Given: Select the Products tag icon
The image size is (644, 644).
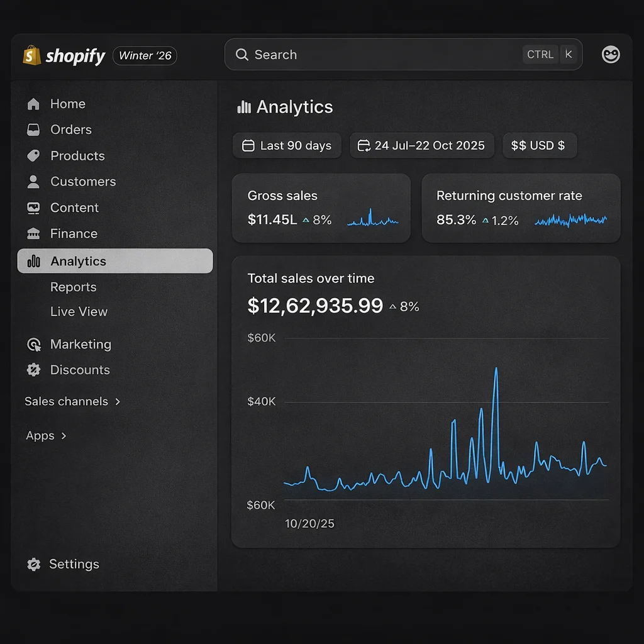Looking at the screenshot, I should tap(33, 156).
